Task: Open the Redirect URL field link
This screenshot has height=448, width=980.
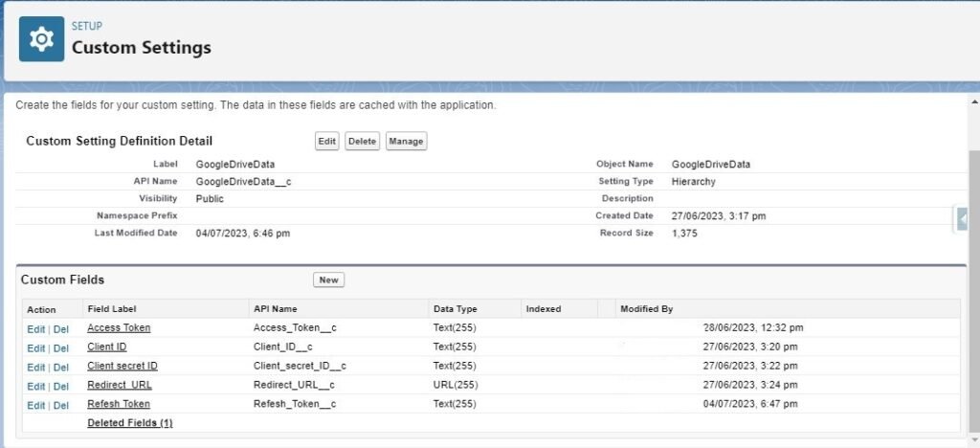Action: pyautogui.click(x=120, y=385)
